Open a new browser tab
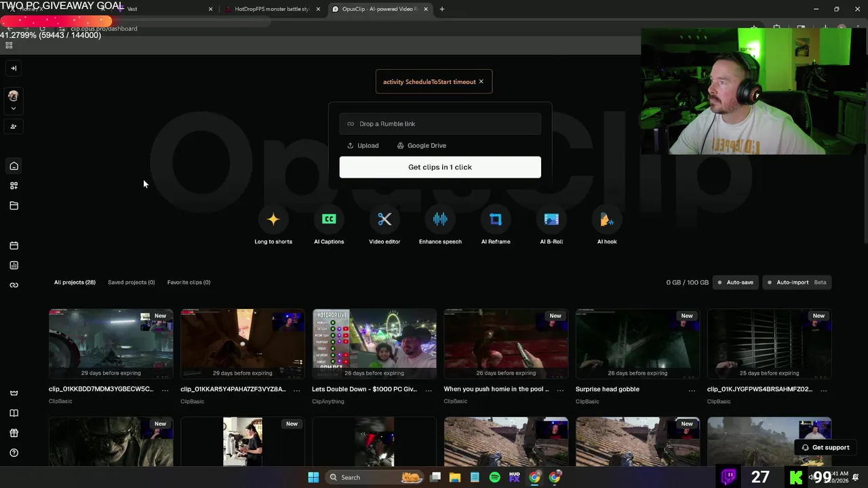Screen dimensions: 868x488 click(x=442, y=9)
